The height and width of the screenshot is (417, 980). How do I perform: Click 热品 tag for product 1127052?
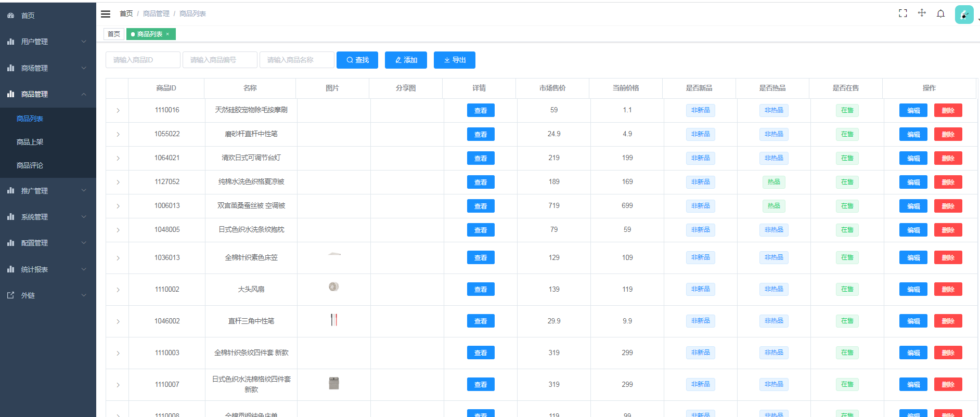774,182
